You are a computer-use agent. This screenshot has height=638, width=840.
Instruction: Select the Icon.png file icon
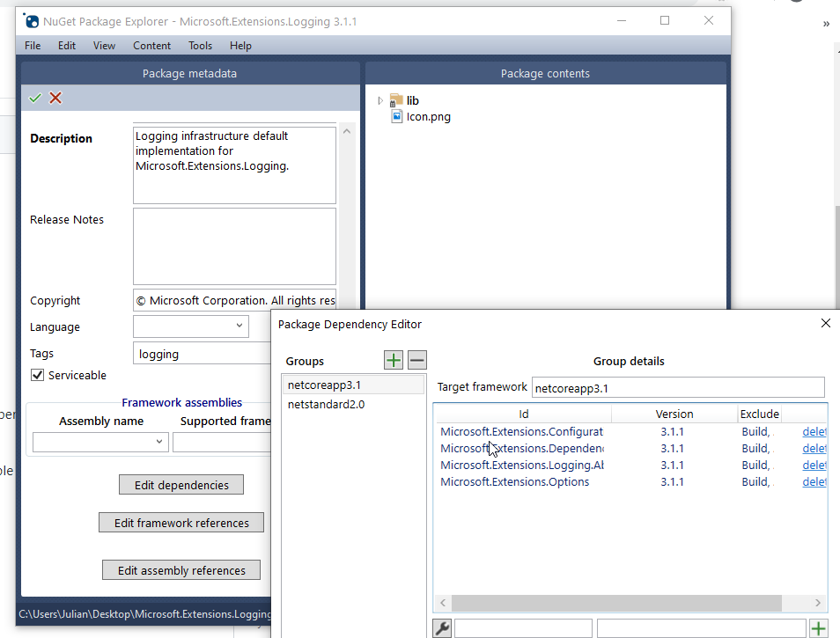(x=396, y=116)
